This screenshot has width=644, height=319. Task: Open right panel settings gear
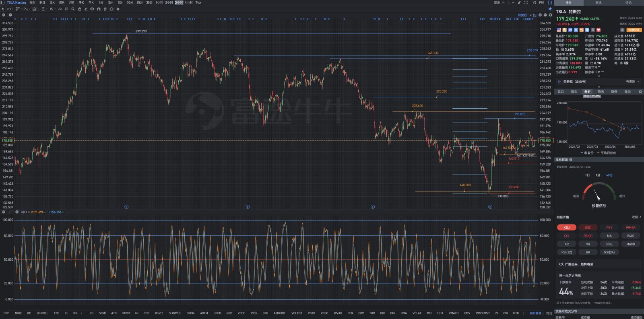click(x=640, y=92)
